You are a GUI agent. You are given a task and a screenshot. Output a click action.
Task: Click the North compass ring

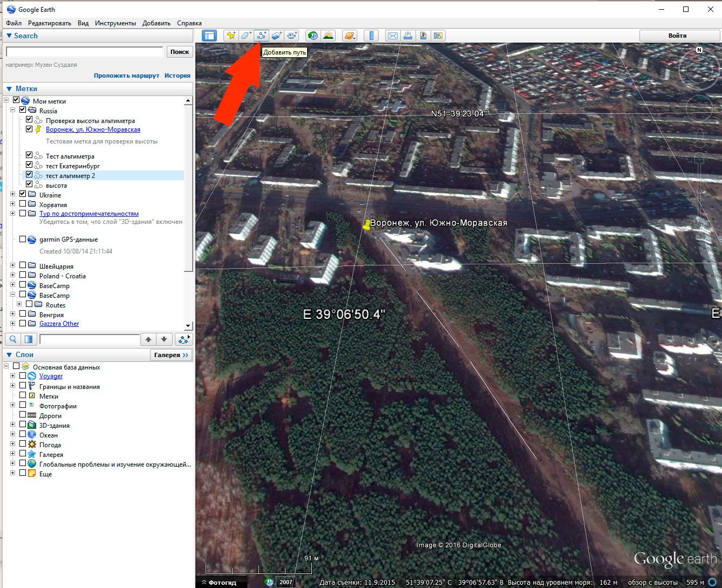699,70
